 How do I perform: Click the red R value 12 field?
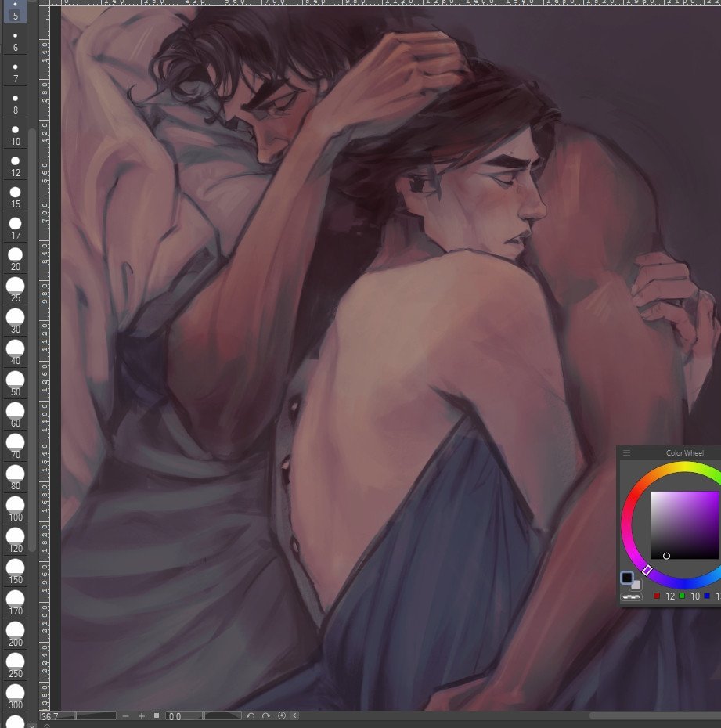pyautogui.click(x=670, y=596)
